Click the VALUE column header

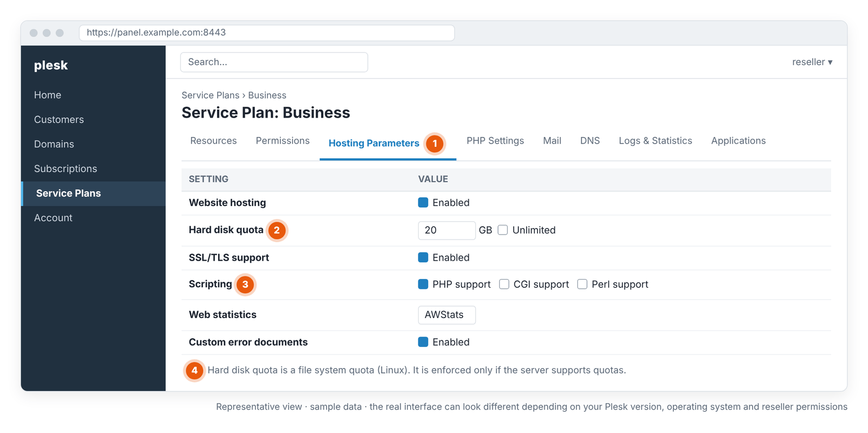click(x=433, y=179)
